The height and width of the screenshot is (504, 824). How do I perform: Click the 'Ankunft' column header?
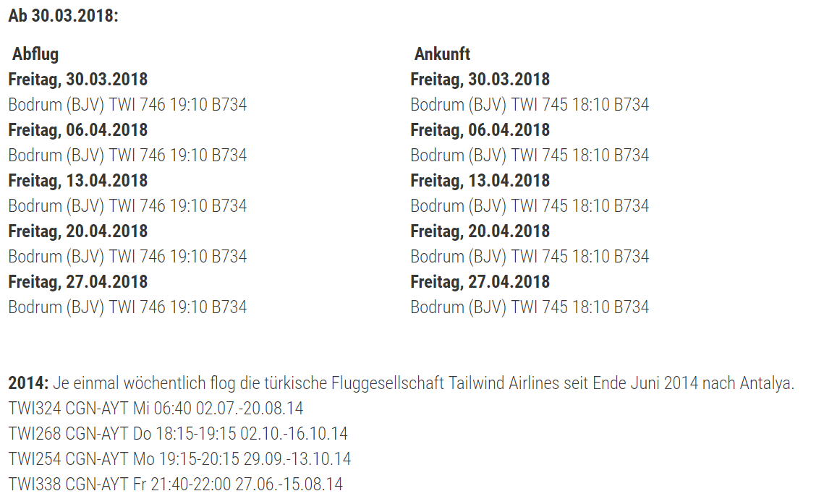[x=442, y=54]
